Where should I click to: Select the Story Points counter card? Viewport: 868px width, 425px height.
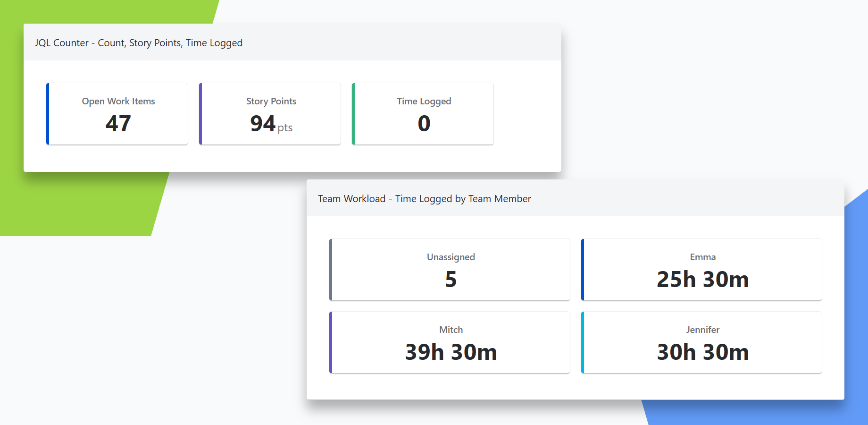270,113
